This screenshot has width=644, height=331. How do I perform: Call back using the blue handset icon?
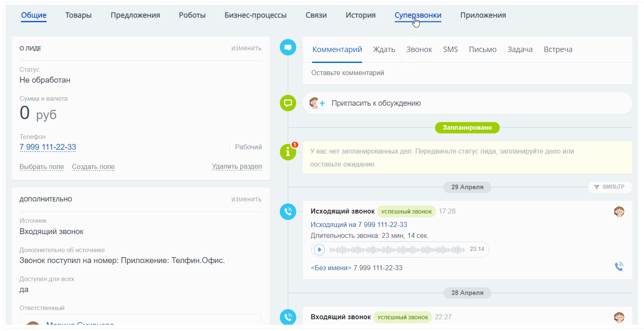(619, 267)
